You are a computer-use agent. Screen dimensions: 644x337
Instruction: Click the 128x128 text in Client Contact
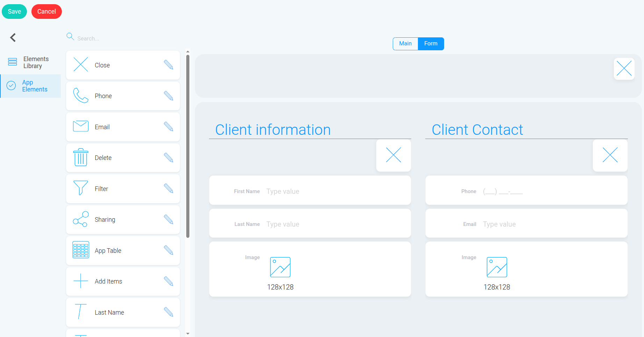[497, 287]
